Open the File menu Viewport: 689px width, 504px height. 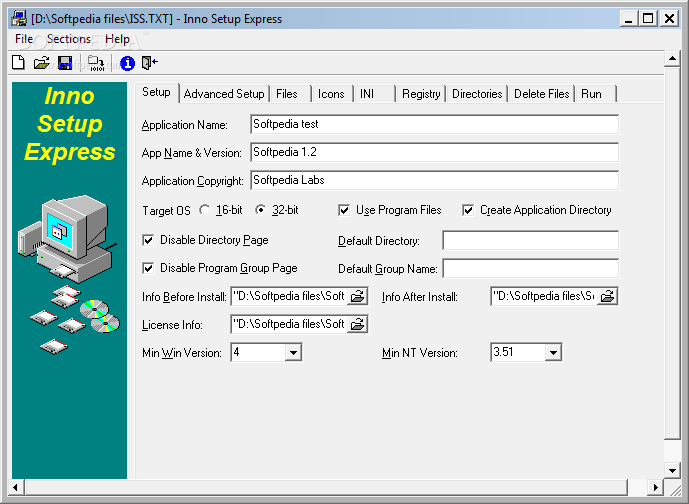24,39
